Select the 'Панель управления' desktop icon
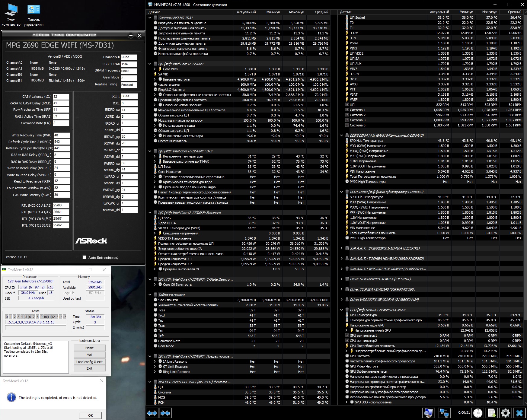Viewport: 527px width, 420px height. (34, 15)
